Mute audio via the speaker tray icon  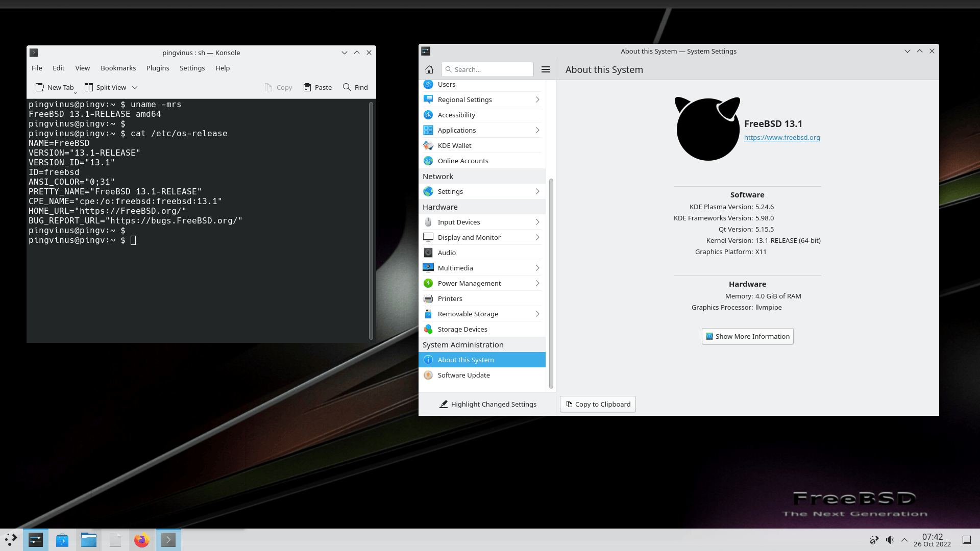click(x=890, y=539)
